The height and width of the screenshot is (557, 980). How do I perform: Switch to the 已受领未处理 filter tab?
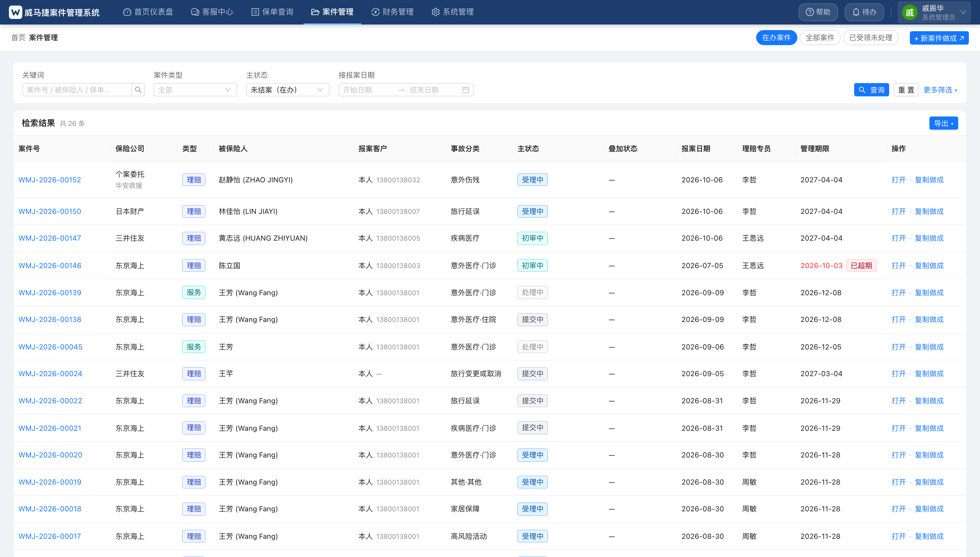pos(870,38)
